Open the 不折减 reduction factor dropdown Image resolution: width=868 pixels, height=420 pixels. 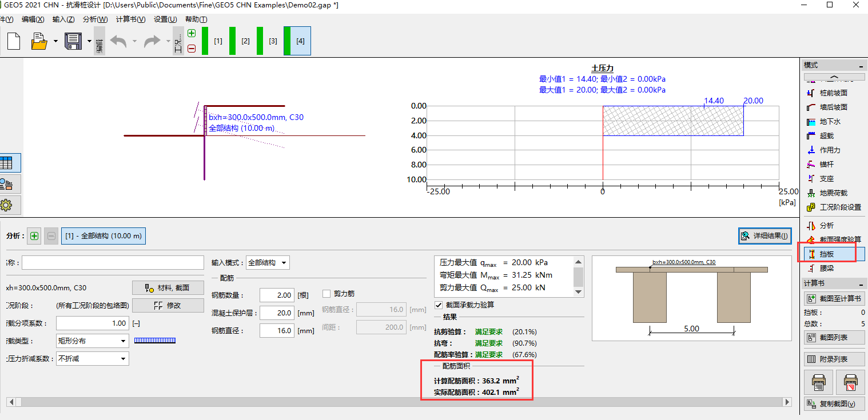pos(92,359)
